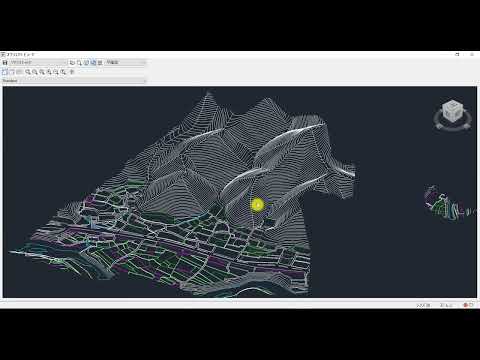The image size is (480, 360).
Task: Click the yellow highlighted point on the terrain model
Action: 258,205
